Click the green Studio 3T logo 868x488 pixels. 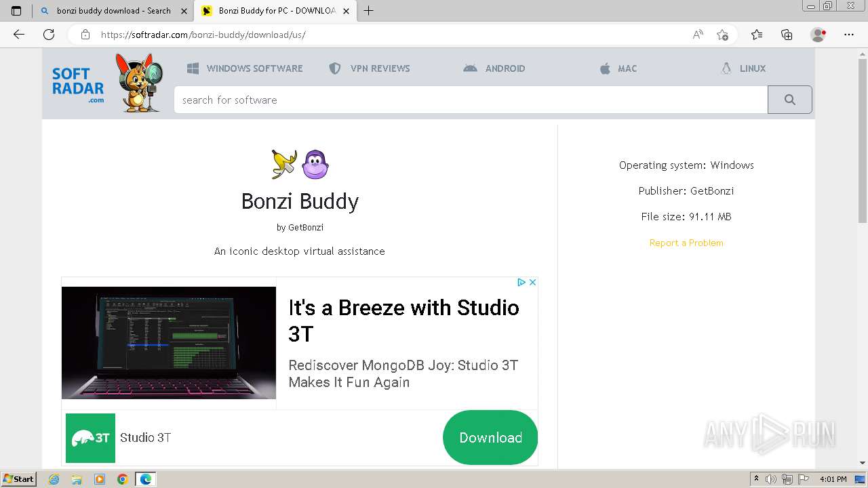click(90, 438)
